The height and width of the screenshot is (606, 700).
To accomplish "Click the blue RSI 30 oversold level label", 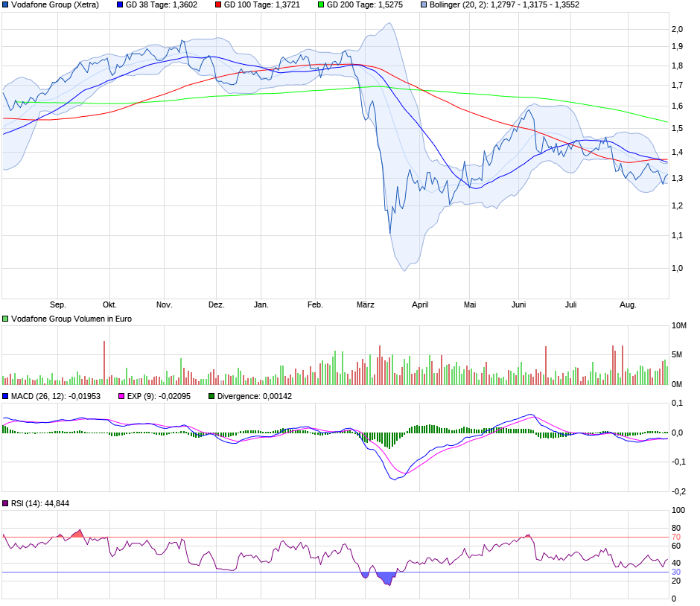I will (x=676, y=572).
